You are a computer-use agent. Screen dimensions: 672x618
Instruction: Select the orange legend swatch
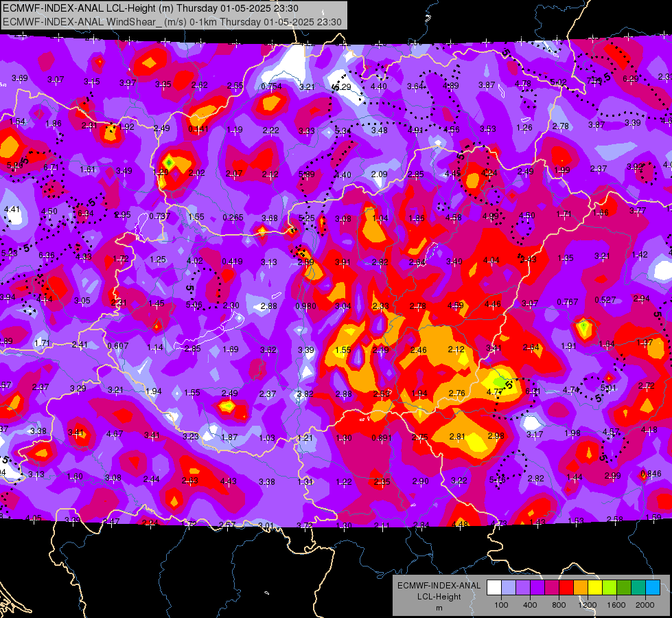point(581,588)
